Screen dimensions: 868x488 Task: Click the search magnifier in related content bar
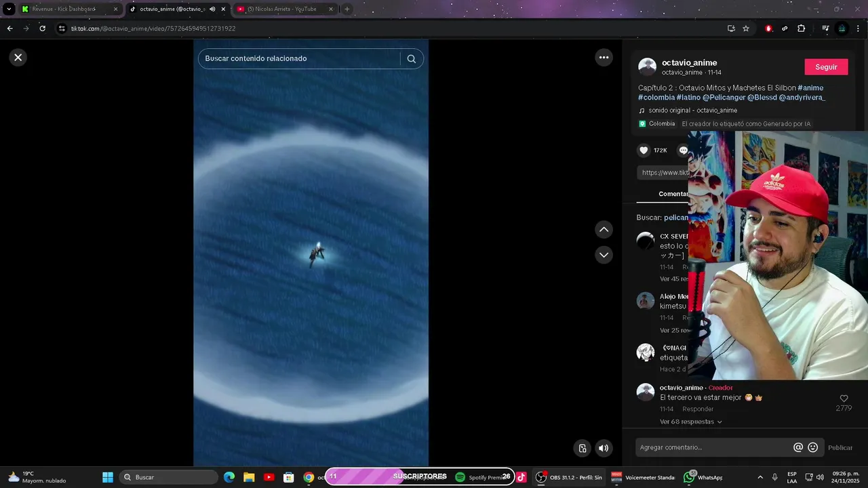pyautogui.click(x=411, y=59)
